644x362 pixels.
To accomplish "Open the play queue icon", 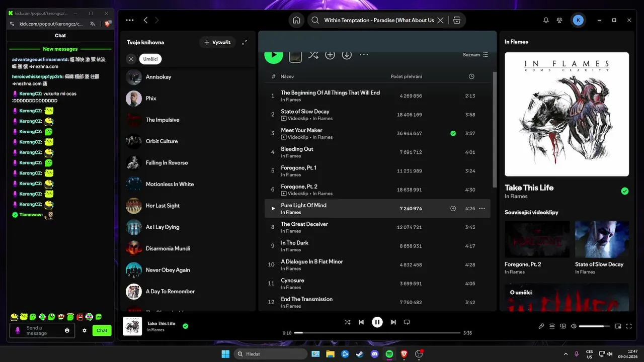I will point(552,326).
